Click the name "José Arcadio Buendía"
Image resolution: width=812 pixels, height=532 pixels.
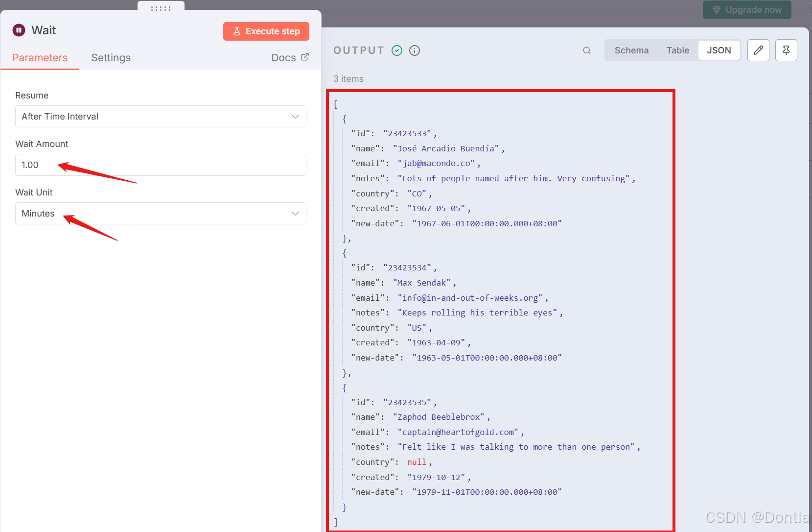(446, 148)
